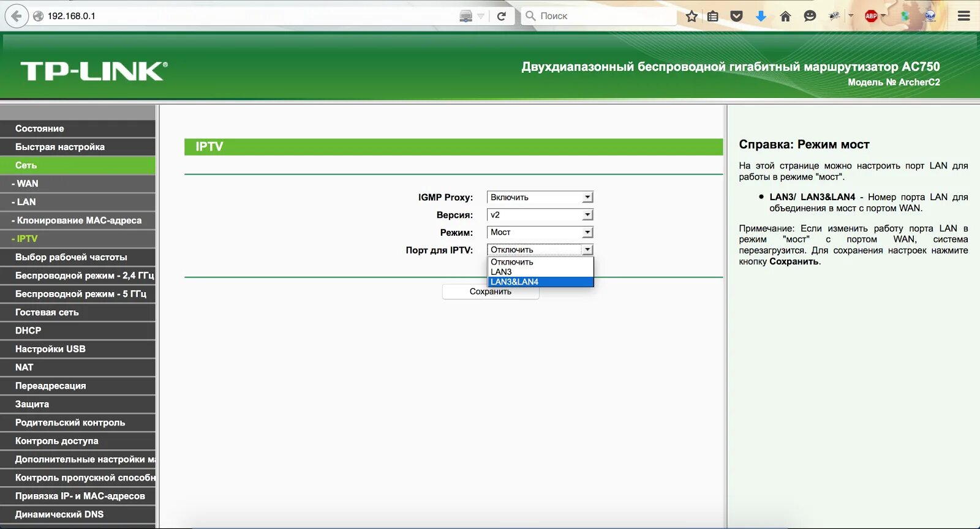Open the WAN submenu item
Image resolution: width=980 pixels, height=529 pixels.
click(x=78, y=184)
